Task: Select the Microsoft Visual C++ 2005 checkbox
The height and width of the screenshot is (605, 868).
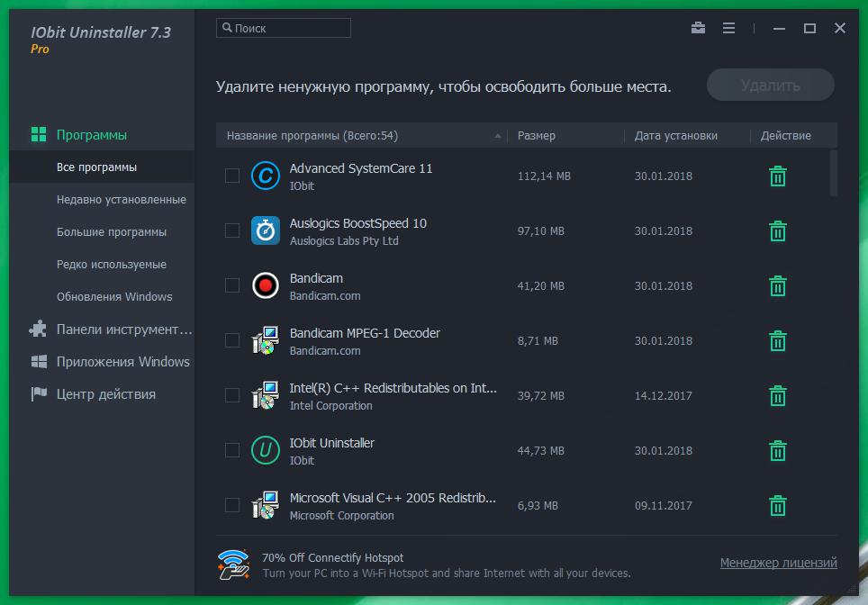Action: (x=232, y=505)
